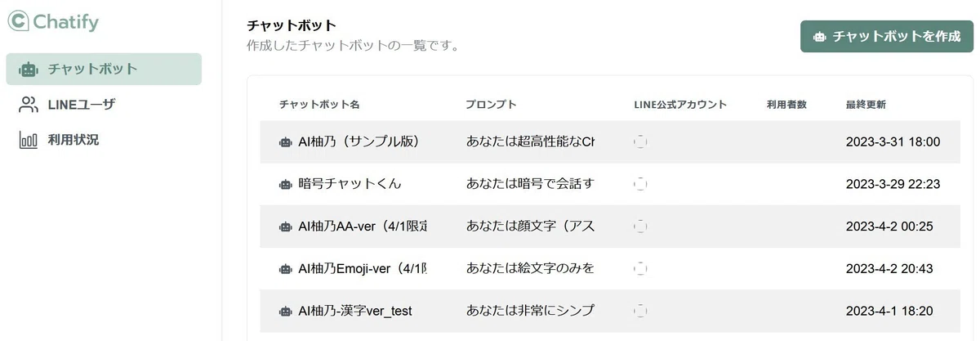The height and width of the screenshot is (341, 980).
Task: Select the robot icon beside チャットボット in the sidebar
Action: click(x=29, y=70)
